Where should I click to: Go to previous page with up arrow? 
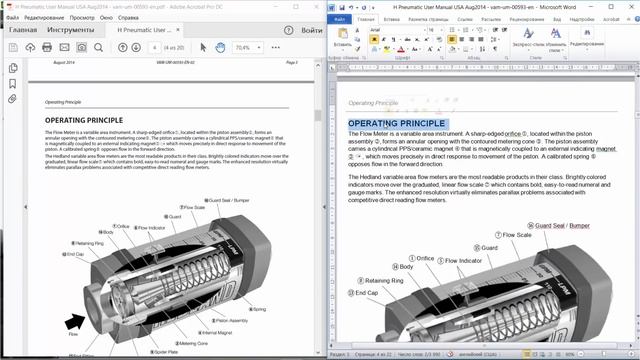pos(122,47)
